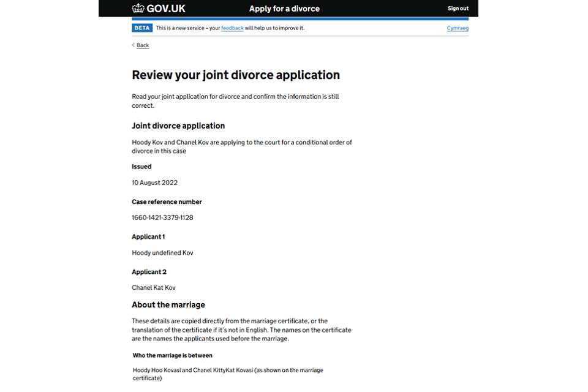This screenshot has height=392, width=588.
Task: Click the blue divider bar under the header
Action: click(x=300, y=18)
